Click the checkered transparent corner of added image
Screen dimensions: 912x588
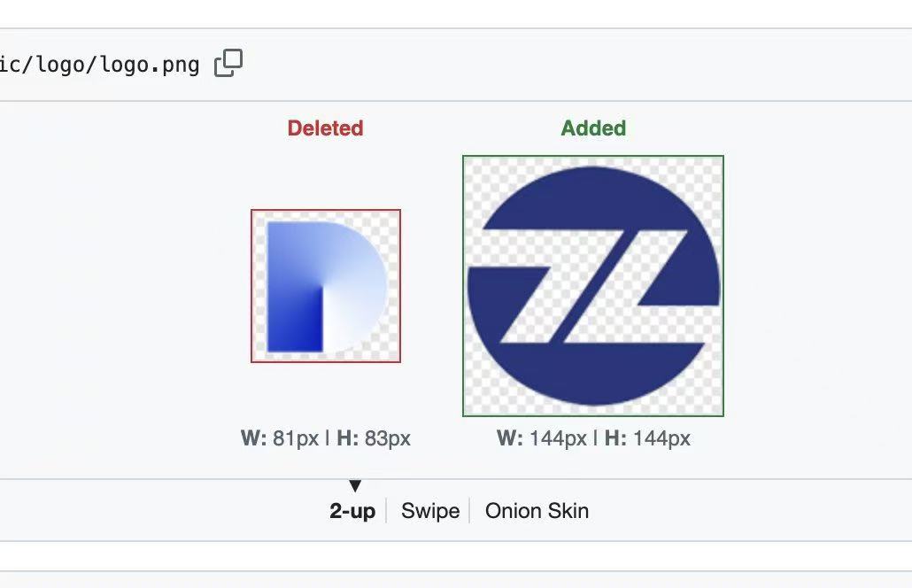point(479,172)
